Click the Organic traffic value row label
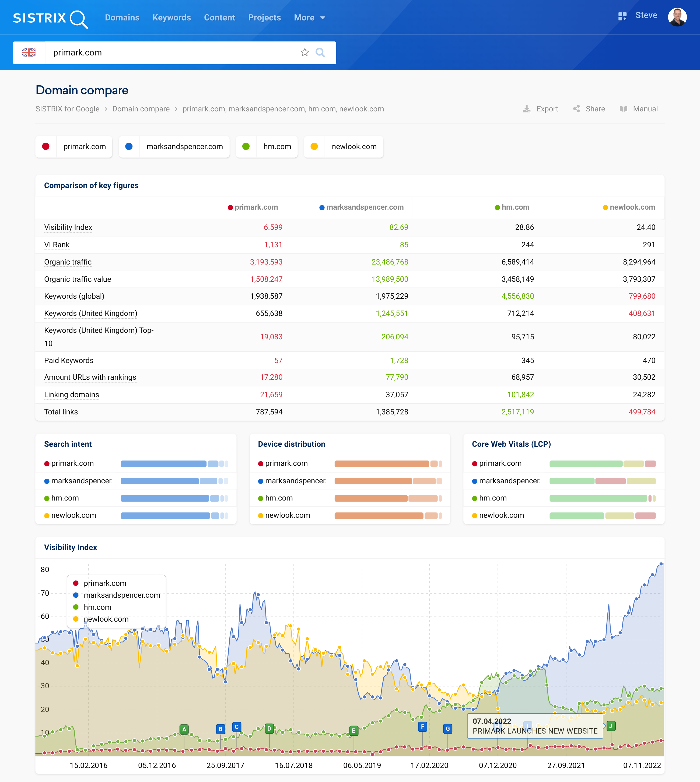The width and height of the screenshot is (700, 782). (x=78, y=279)
